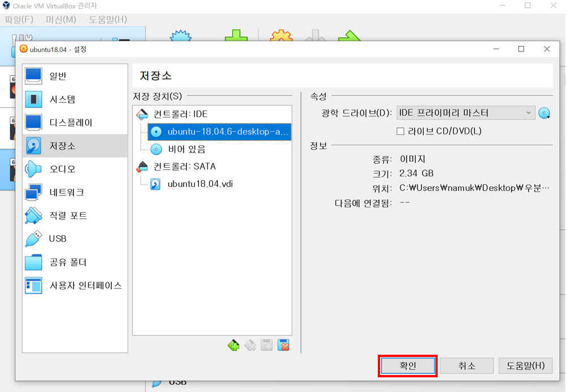Select the 컨트롤러: IDE tree item

tap(180, 114)
